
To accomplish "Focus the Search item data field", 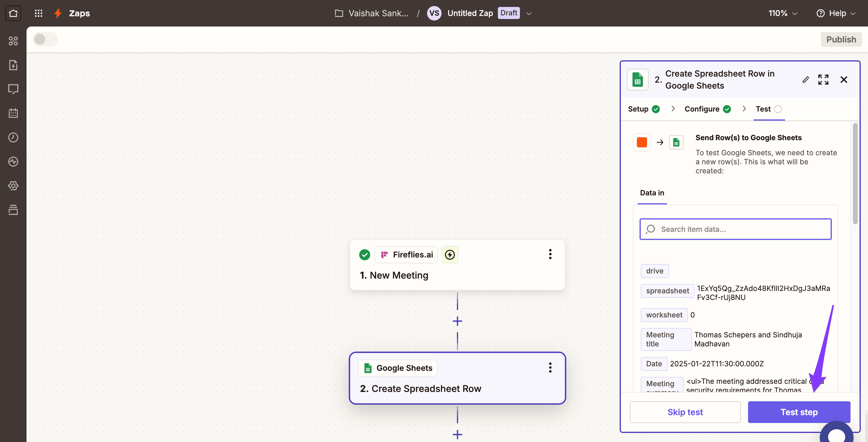I will [736, 229].
